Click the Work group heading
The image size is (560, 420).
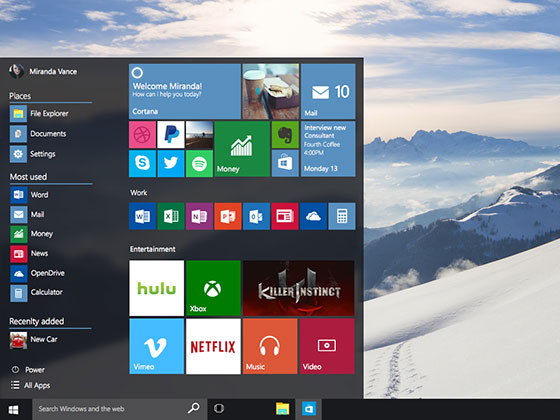click(x=139, y=193)
